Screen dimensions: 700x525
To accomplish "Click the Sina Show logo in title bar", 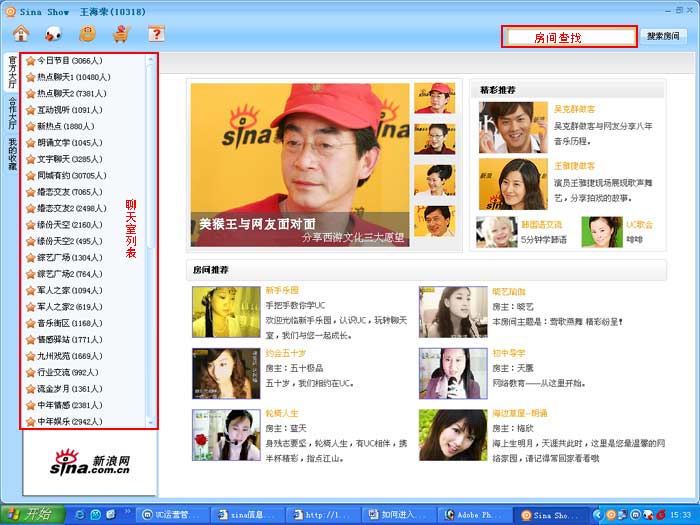I will [x=10, y=12].
